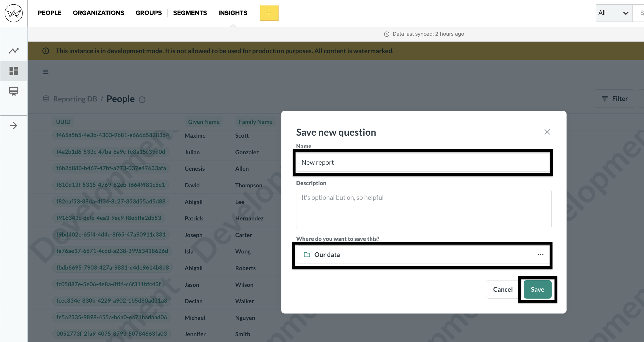The height and width of the screenshot is (342, 644).
Task: Click the given name Michael
Action: [195, 318]
